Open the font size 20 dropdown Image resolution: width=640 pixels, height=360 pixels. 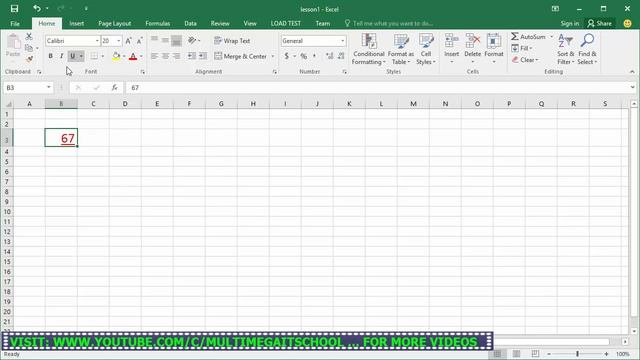click(119, 41)
